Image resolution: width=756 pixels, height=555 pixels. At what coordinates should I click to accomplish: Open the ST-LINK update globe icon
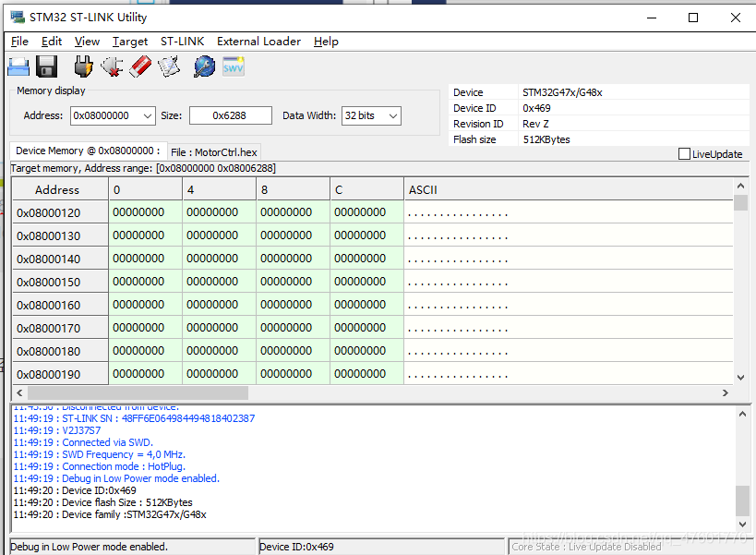click(x=204, y=66)
